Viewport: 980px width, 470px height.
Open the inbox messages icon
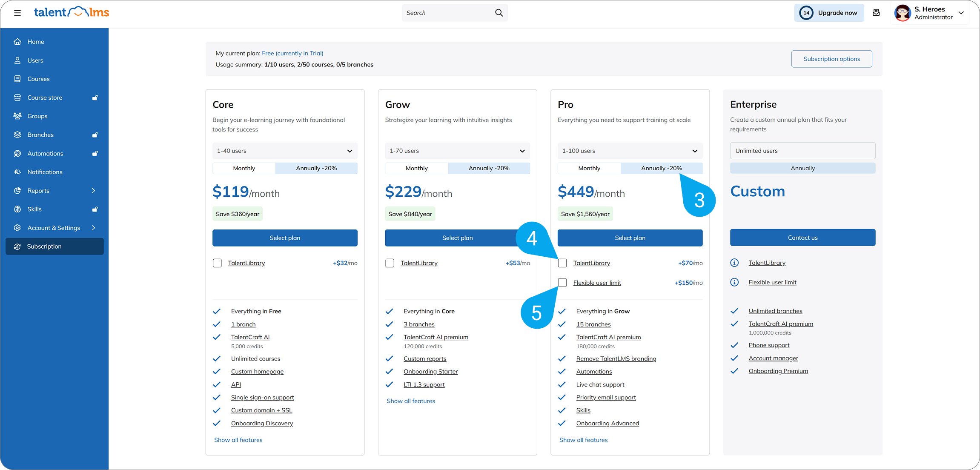point(876,13)
